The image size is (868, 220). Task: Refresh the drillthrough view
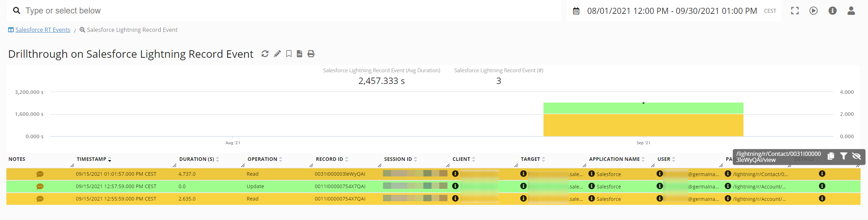[265, 54]
